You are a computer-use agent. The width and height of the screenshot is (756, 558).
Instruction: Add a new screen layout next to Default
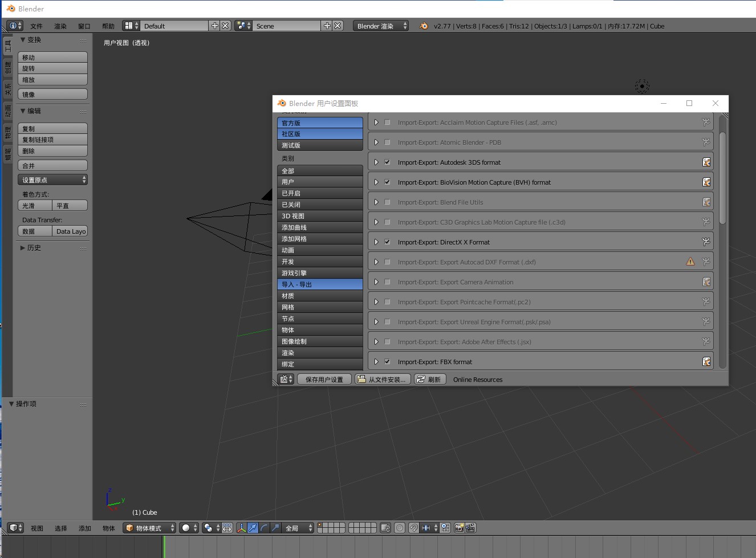click(x=214, y=26)
